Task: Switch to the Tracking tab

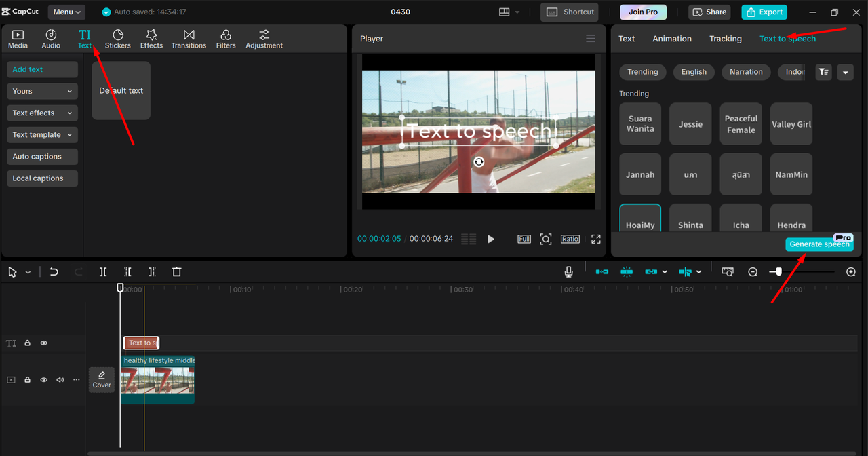Action: tap(725, 39)
